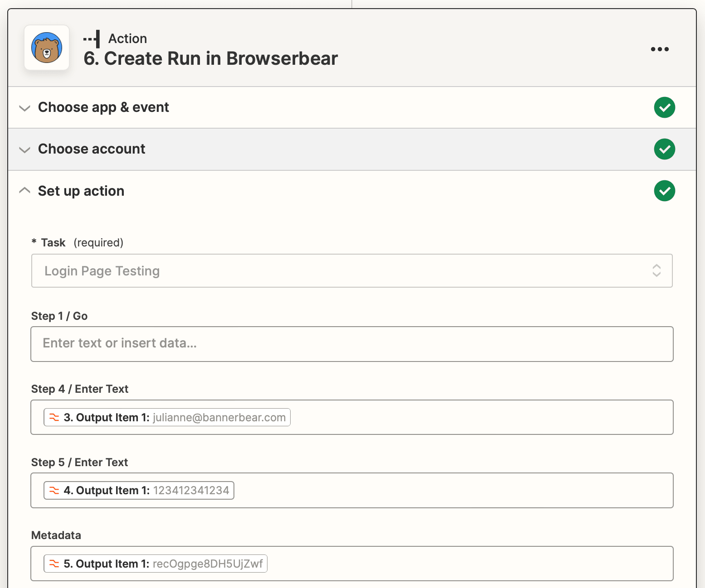Open the three-dot options menu
Image resolution: width=705 pixels, height=588 pixels.
[x=659, y=49]
